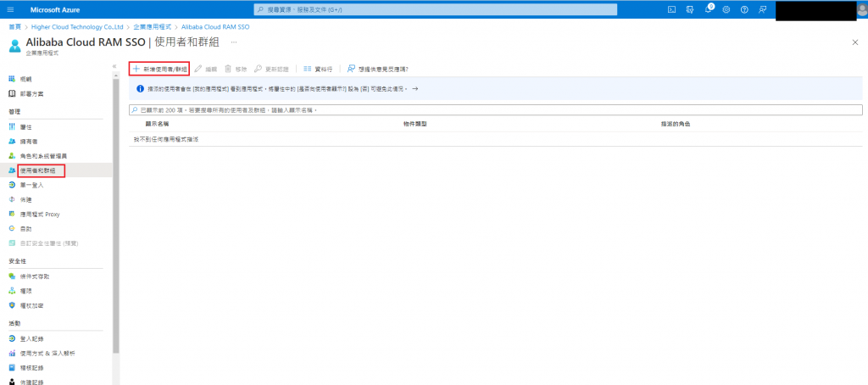
Task: Click the 佈建記錄 provisioning logs icon
Action: pos(12,382)
